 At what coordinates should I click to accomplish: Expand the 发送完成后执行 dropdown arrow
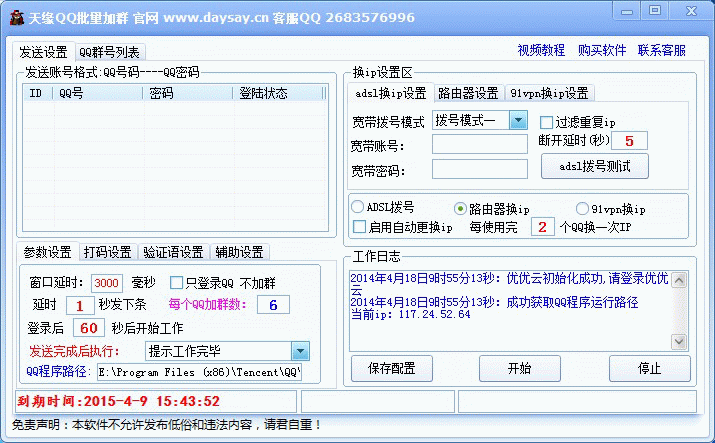(300, 351)
